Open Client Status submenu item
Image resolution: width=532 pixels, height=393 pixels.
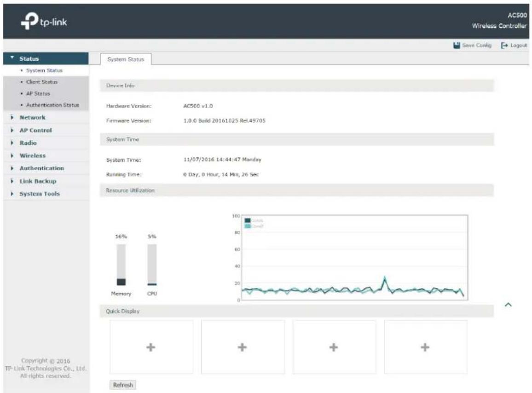(x=42, y=82)
